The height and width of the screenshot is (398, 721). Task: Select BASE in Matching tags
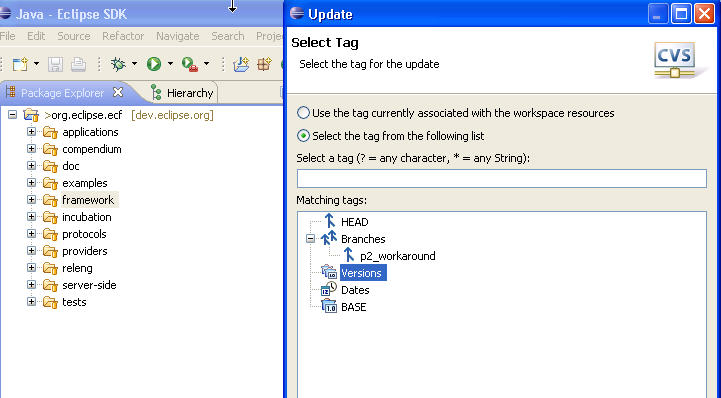(x=354, y=307)
